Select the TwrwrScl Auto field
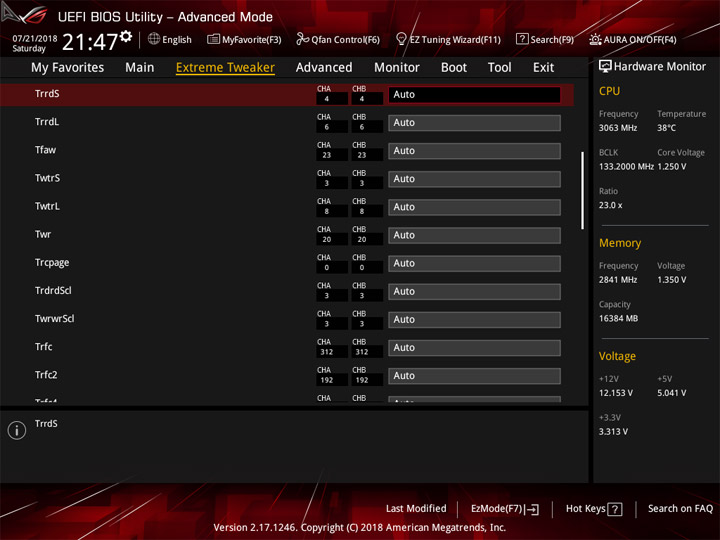 coord(474,320)
